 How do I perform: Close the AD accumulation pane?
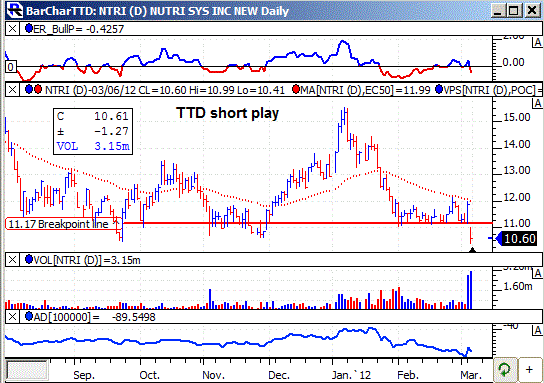pos(12,316)
